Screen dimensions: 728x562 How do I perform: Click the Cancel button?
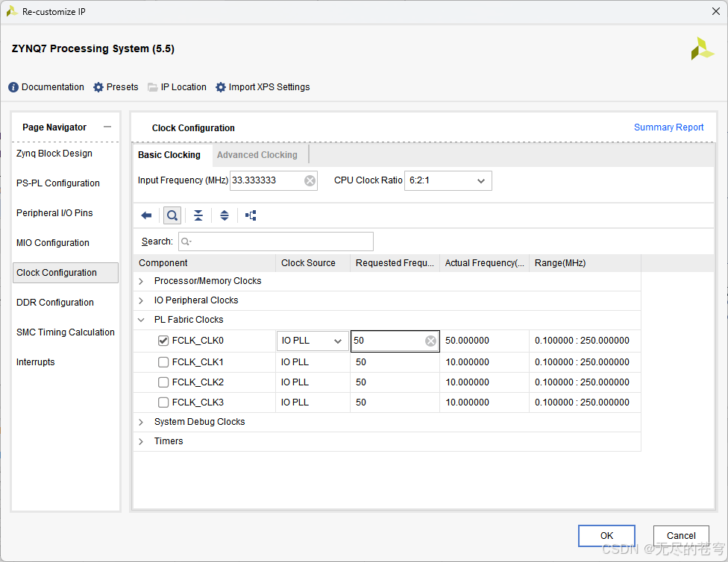click(x=681, y=536)
